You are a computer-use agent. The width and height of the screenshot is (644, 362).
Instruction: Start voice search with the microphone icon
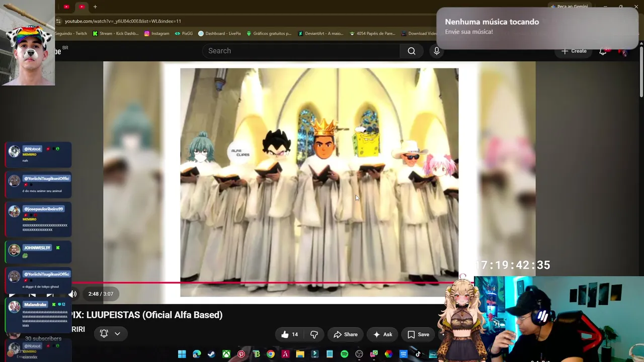pos(437,51)
